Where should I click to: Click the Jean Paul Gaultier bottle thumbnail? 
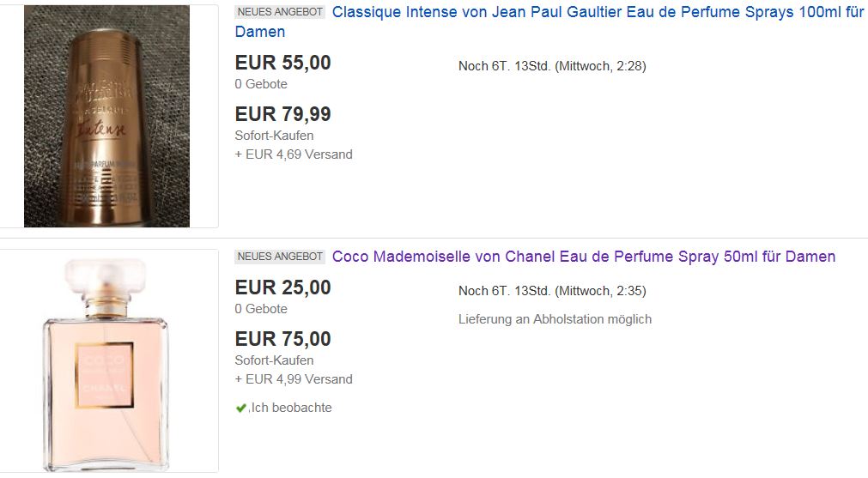click(x=106, y=116)
